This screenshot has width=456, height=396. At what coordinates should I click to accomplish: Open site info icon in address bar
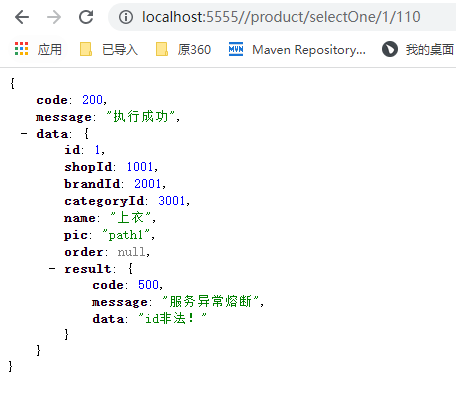point(126,17)
